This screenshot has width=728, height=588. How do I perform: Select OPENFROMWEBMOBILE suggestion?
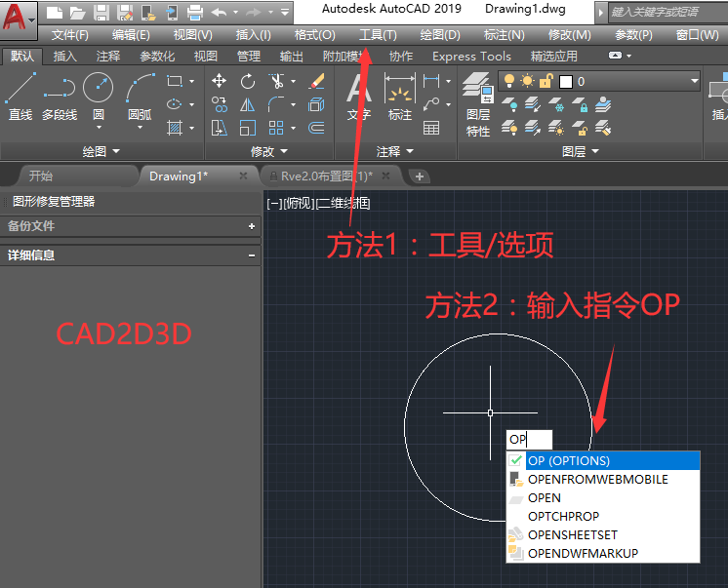pyautogui.click(x=603, y=479)
